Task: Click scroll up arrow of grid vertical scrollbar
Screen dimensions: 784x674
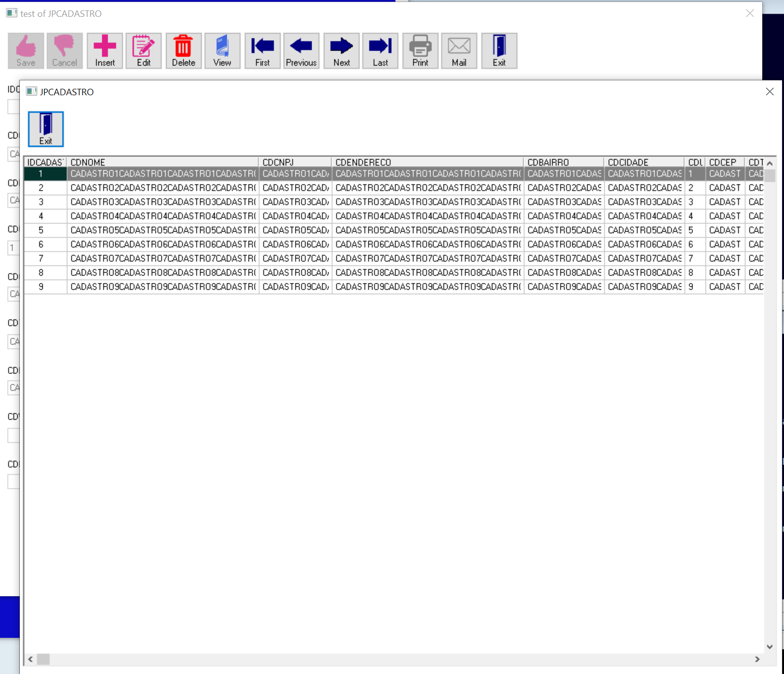Action: tap(770, 163)
